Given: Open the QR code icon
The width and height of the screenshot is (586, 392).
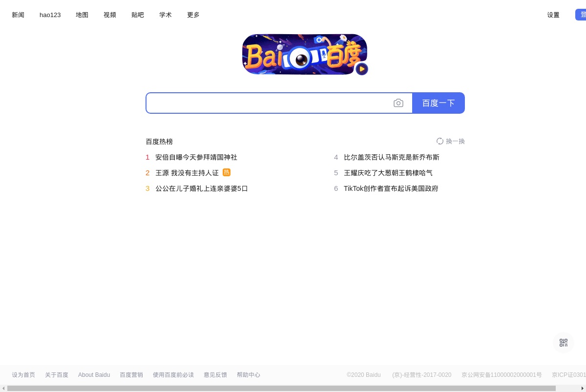Looking at the screenshot, I should coord(564,343).
